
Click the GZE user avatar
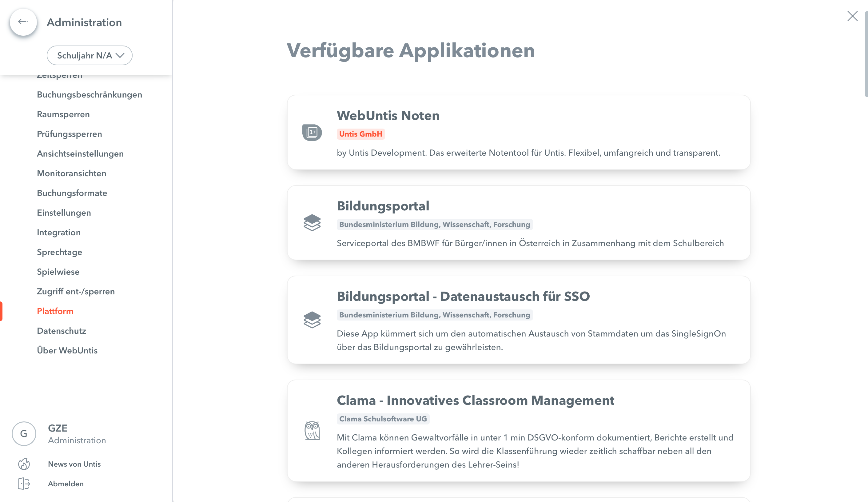[x=24, y=433]
